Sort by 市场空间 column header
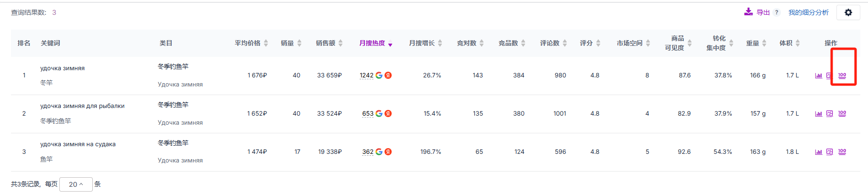 (633, 43)
